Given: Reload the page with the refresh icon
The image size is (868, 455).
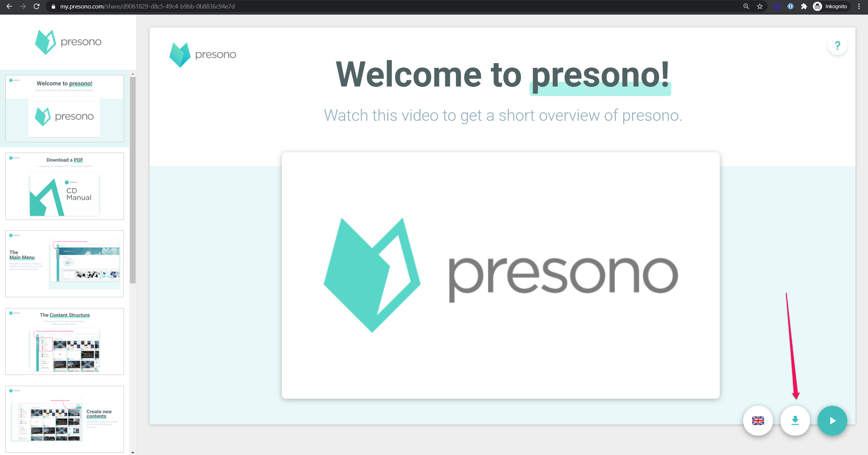Looking at the screenshot, I should pyautogui.click(x=37, y=6).
